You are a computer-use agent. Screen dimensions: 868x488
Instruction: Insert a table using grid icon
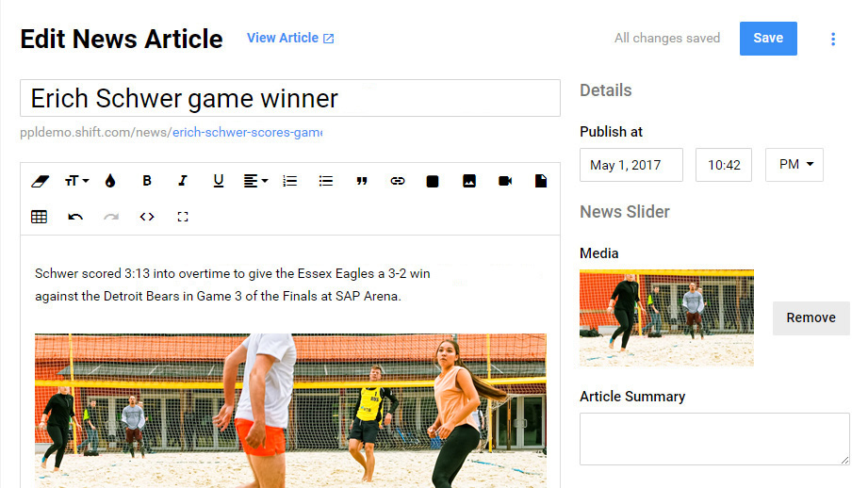click(x=40, y=217)
